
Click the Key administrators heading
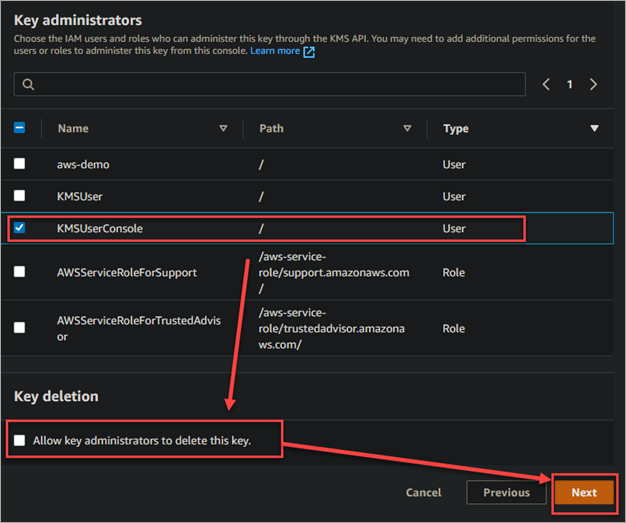(x=78, y=20)
